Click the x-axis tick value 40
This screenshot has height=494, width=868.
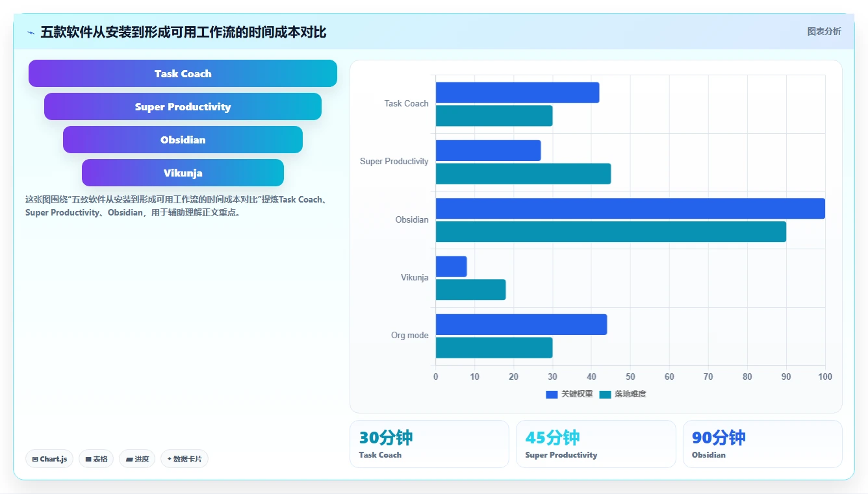(591, 377)
